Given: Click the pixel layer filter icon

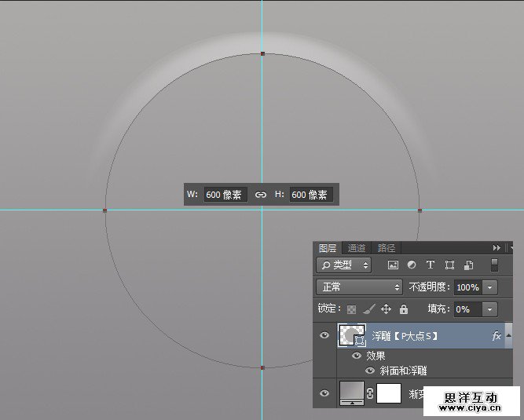Looking at the screenshot, I should click(x=393, y=265).
